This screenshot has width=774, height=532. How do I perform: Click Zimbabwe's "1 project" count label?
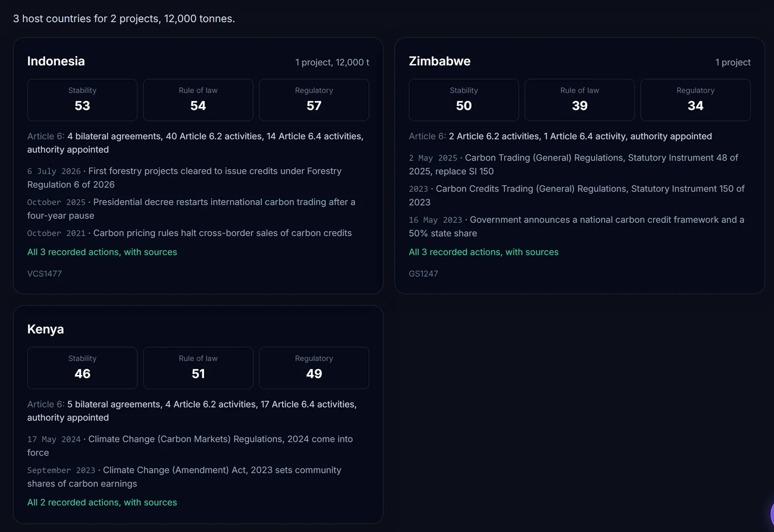pyautogui.click(x=733, y=62)
